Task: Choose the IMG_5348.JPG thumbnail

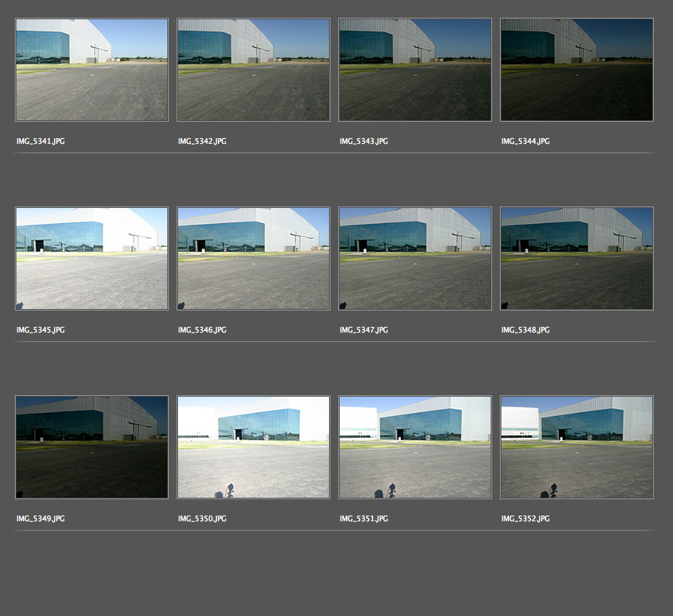Action: 577,259
